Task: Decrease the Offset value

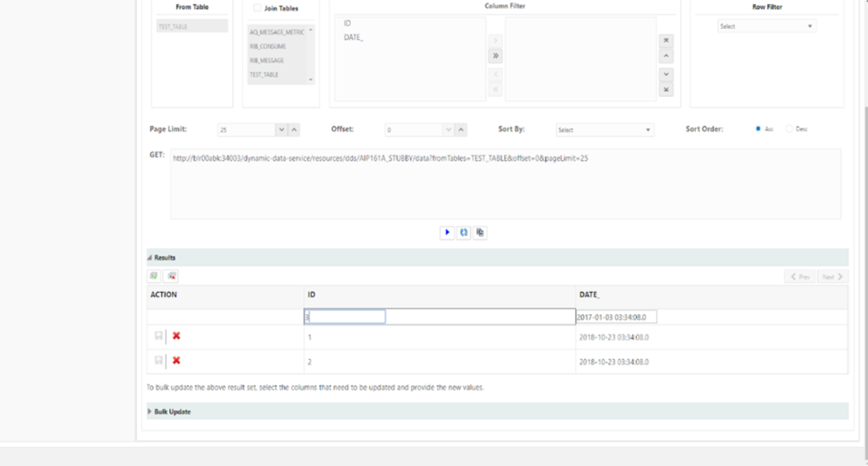Action: pos(448,130)
